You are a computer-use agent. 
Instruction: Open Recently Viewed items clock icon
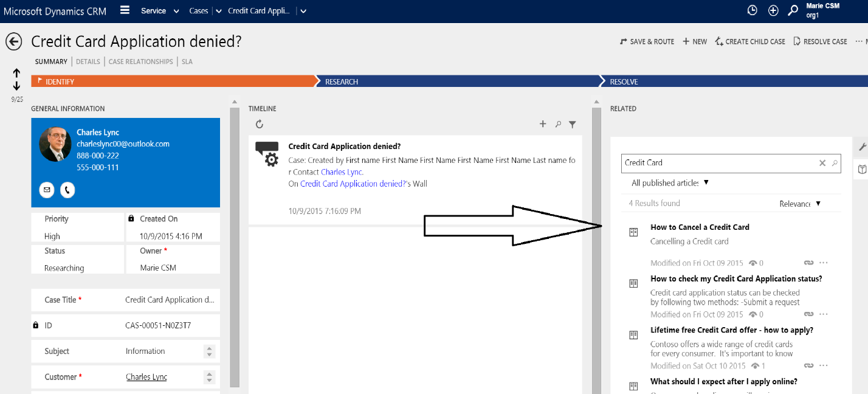pos(752,10)
